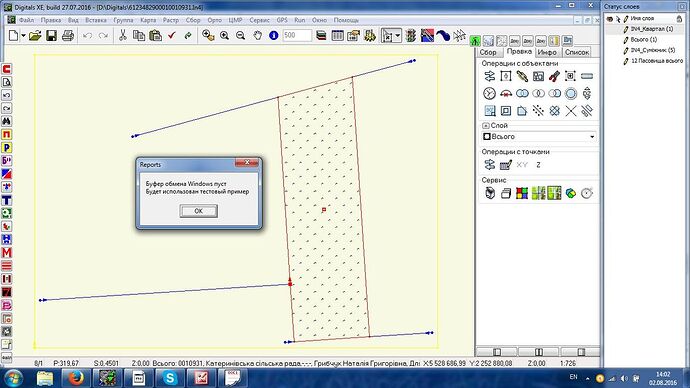Click the blue T text icon in left toolbar

point(7,200)
